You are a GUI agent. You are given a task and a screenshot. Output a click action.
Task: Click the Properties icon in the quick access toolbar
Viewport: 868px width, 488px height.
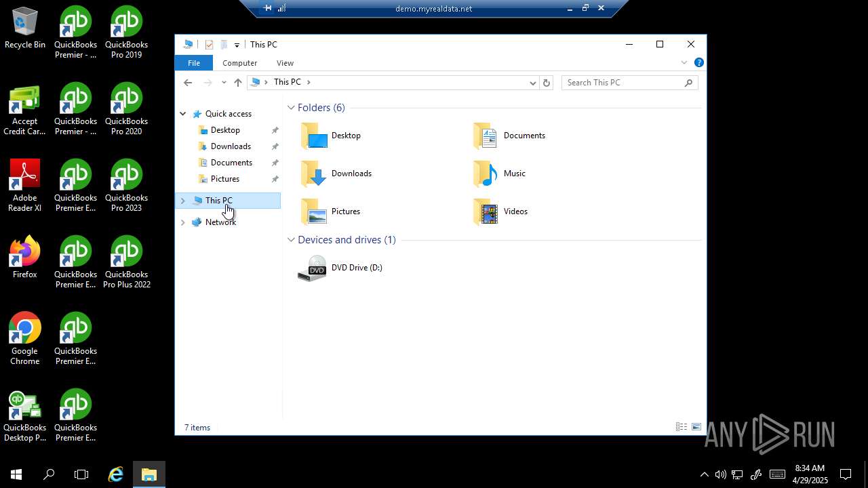(x=209, y=45)
